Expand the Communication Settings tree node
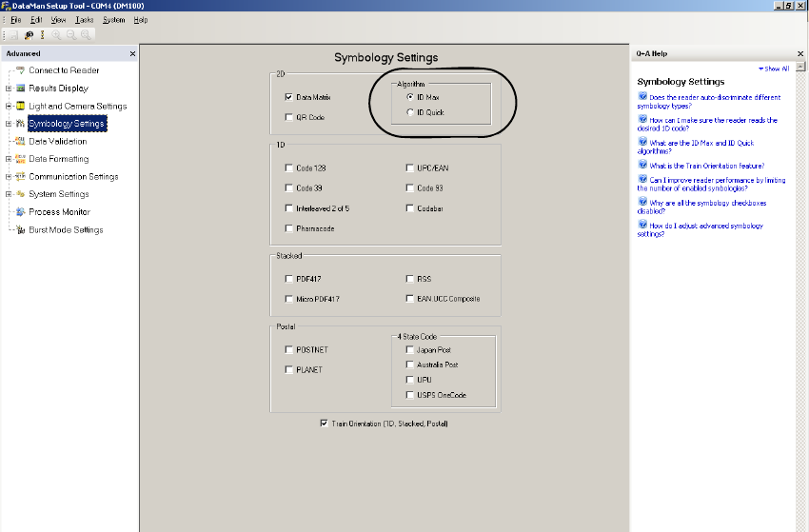Viewport: 809px width, 532px height. 9,176
